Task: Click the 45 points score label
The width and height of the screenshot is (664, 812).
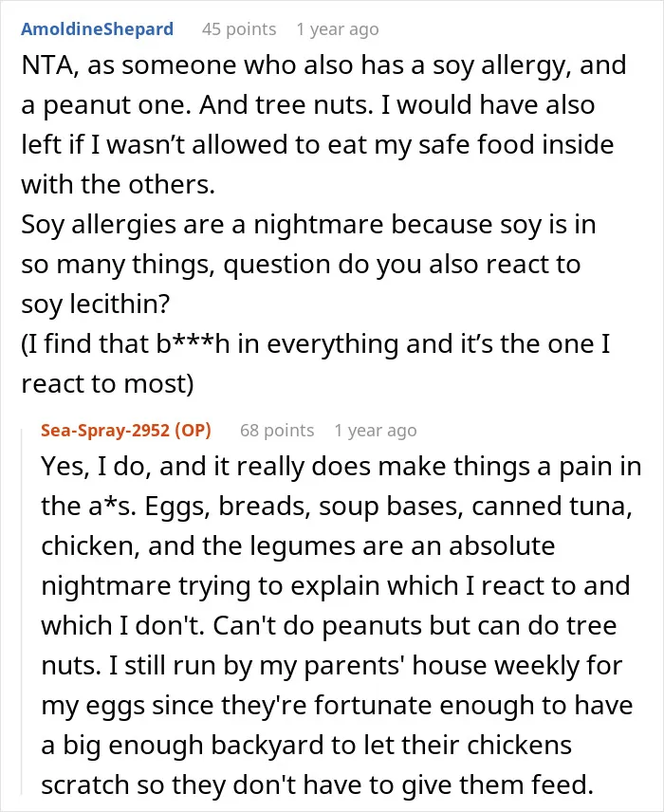Action: [x=239, y=29]
